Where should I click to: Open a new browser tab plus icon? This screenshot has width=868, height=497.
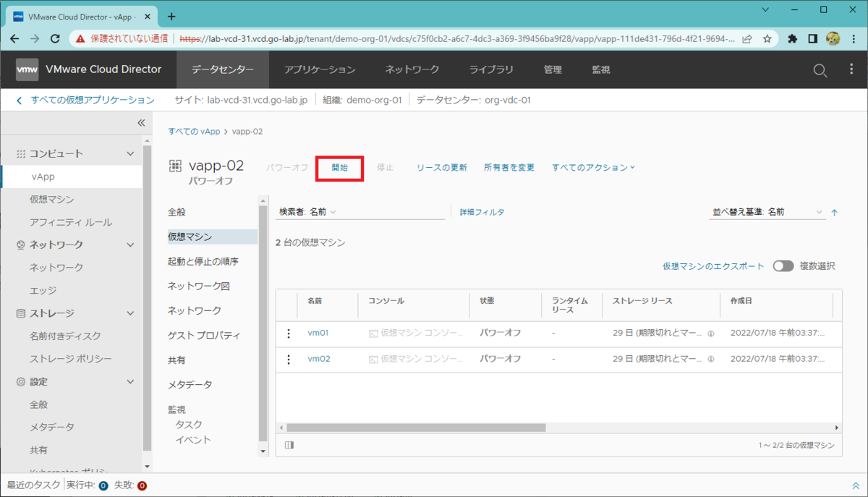coord(171,16)
